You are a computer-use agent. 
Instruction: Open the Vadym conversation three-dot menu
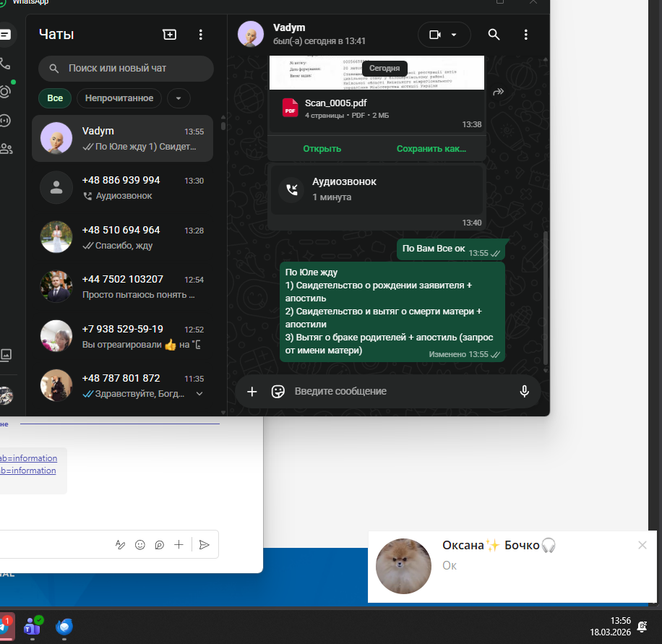coord(525,35)
